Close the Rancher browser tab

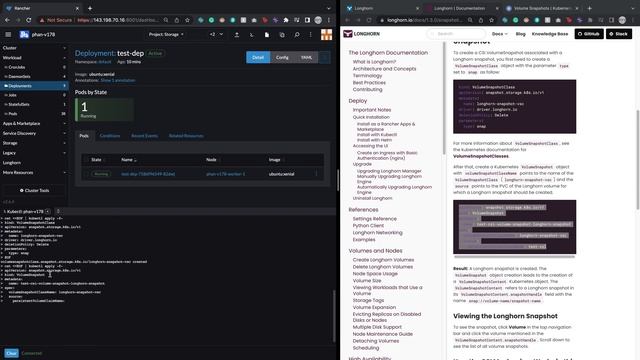pyautogui.click(x=77, y=8)
